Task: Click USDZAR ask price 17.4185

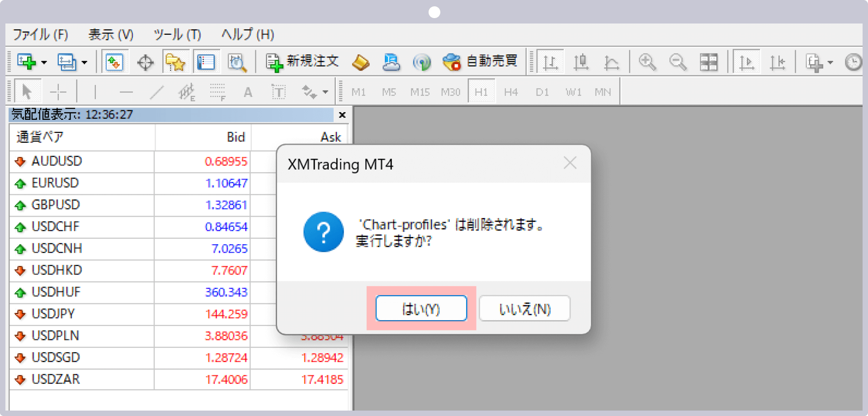Action: tap(322, 380)
